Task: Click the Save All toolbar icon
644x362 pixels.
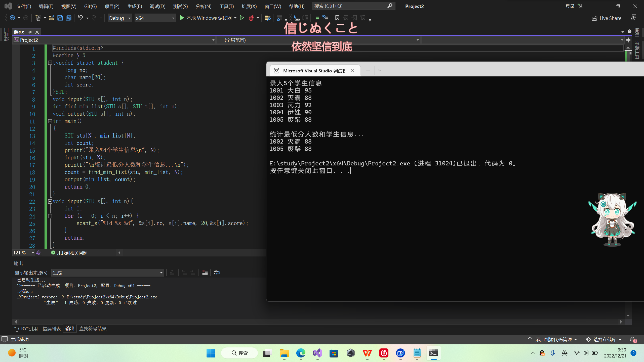Action: (x=68, y=18)
